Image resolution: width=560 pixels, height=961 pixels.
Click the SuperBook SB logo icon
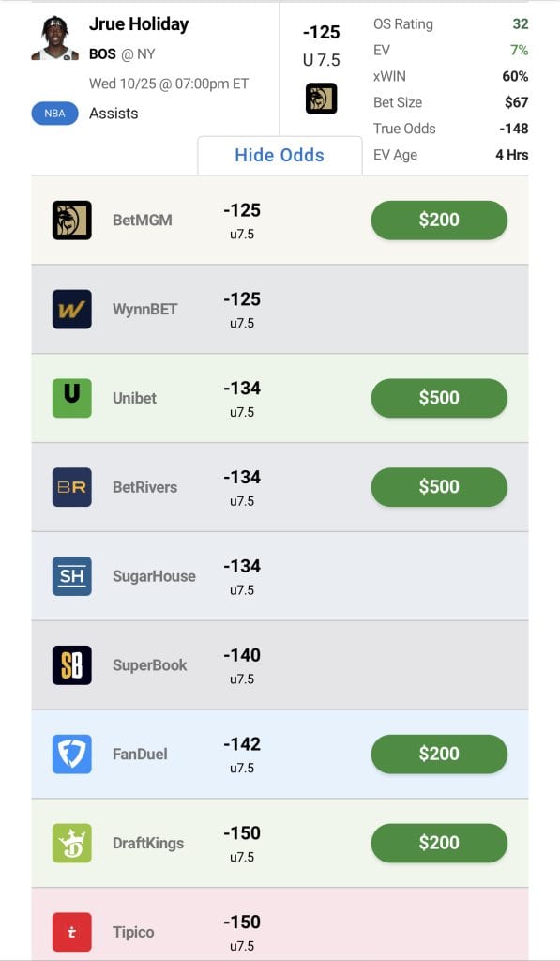click(71, 665)
